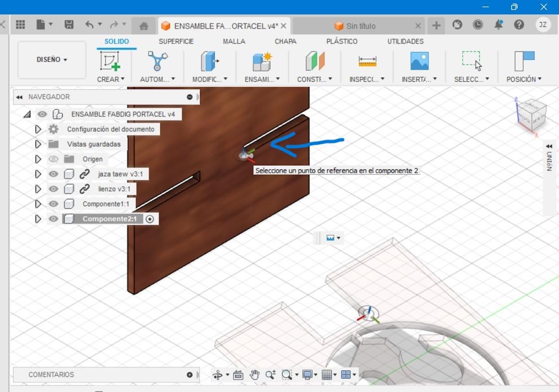Click the Select window icon

[472, 61]
